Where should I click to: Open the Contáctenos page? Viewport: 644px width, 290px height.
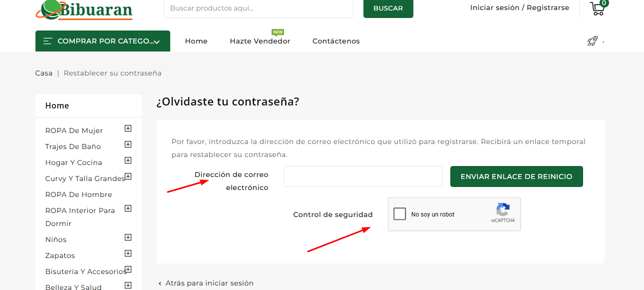point(336,41)
